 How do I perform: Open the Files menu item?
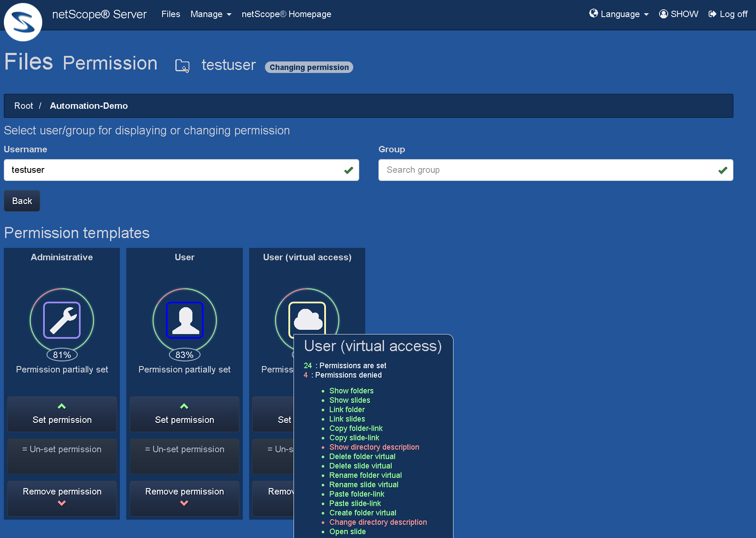point(171,14)
